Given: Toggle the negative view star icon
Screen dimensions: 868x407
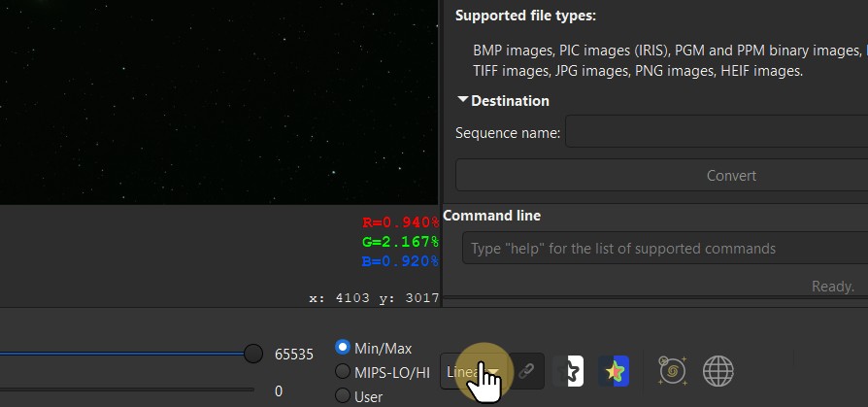Looking at the screenshot, I should tap(569, 371).
